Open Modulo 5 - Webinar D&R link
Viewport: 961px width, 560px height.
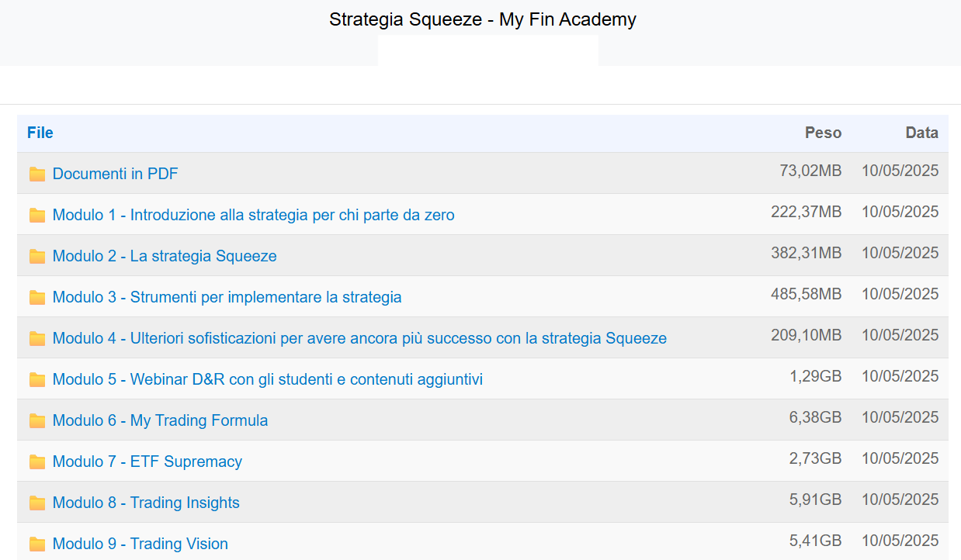click(268, 379)
